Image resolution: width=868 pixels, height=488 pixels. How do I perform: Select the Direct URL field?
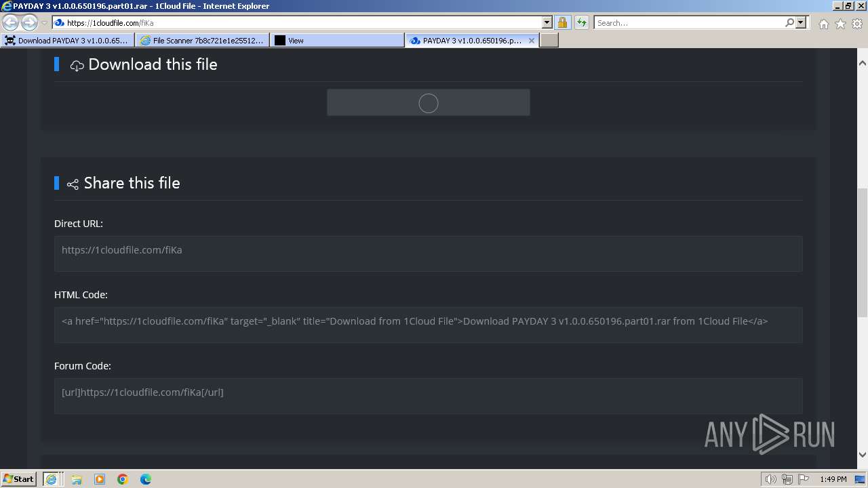click(429, 253)
